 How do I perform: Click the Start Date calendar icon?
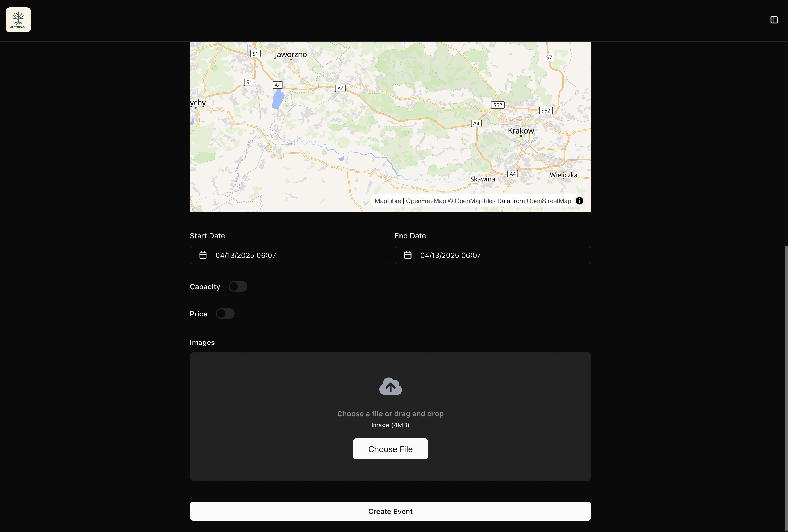(203, 255)
